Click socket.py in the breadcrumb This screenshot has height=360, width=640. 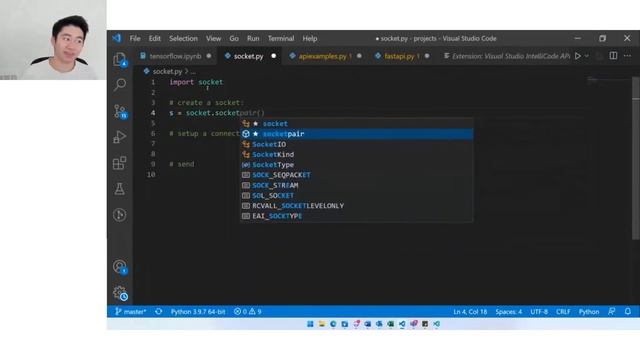click(x=167, y=71)
